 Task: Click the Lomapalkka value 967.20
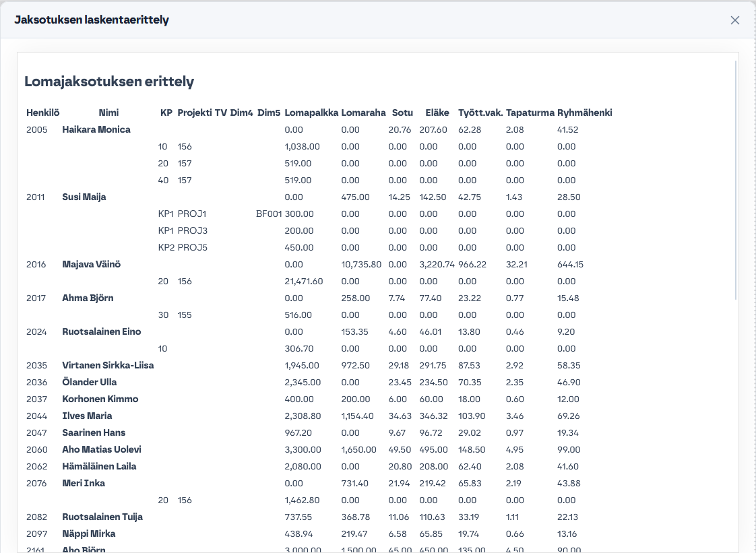[x=298, y=433]
